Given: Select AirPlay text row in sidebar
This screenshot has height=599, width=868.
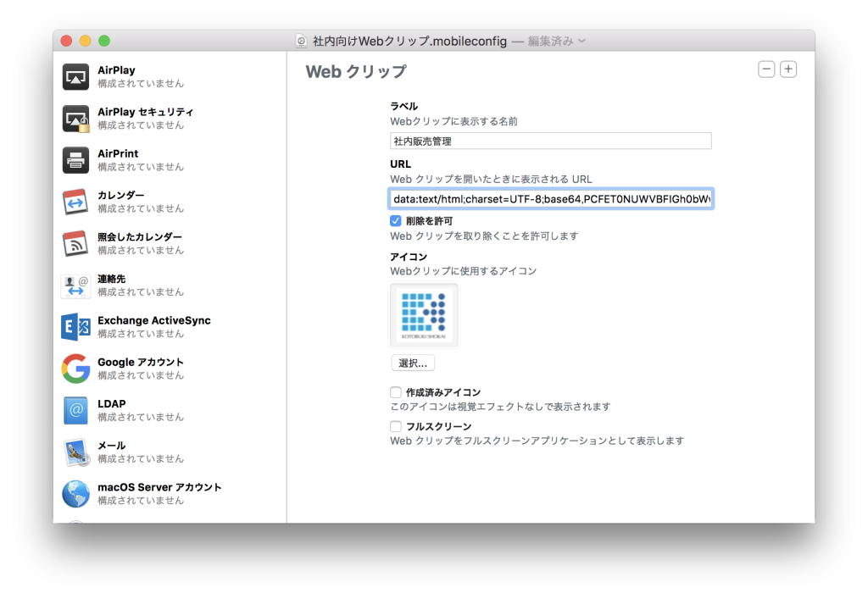Looking at the screenshot, I should click(x=116, y=70).
